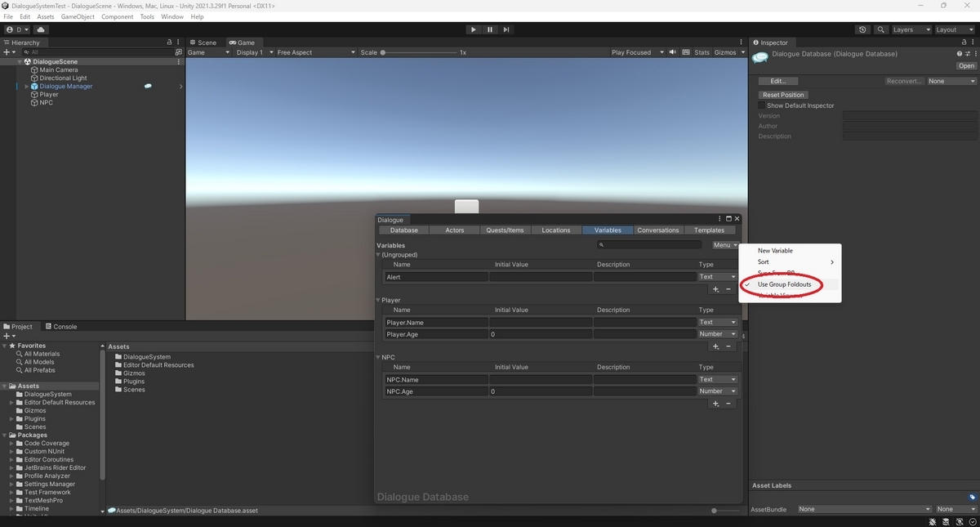Open the Play Focused dropdown

[637, 52]
